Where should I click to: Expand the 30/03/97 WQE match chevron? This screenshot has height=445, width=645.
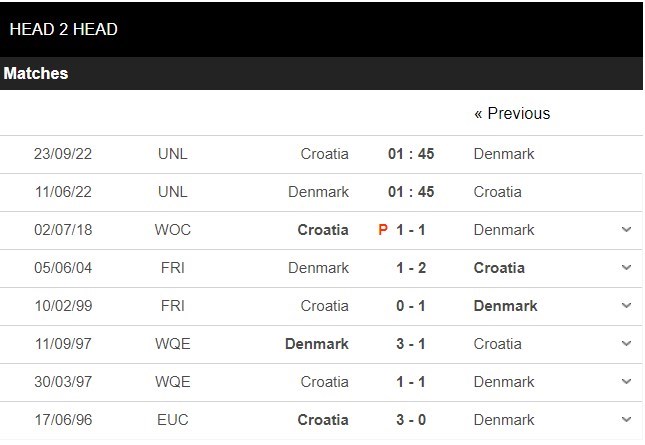click(x=626, y=381)
